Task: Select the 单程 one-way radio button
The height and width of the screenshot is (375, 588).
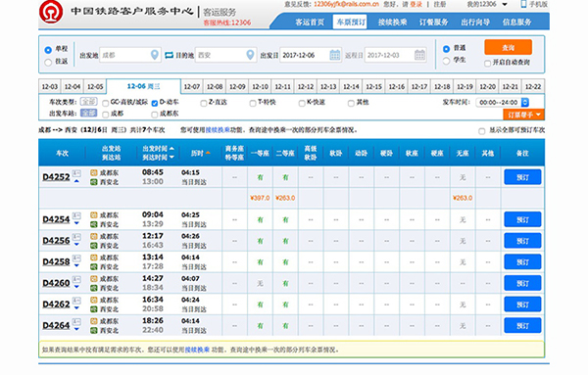Action: pyautogui.click(x=48, y=50)
